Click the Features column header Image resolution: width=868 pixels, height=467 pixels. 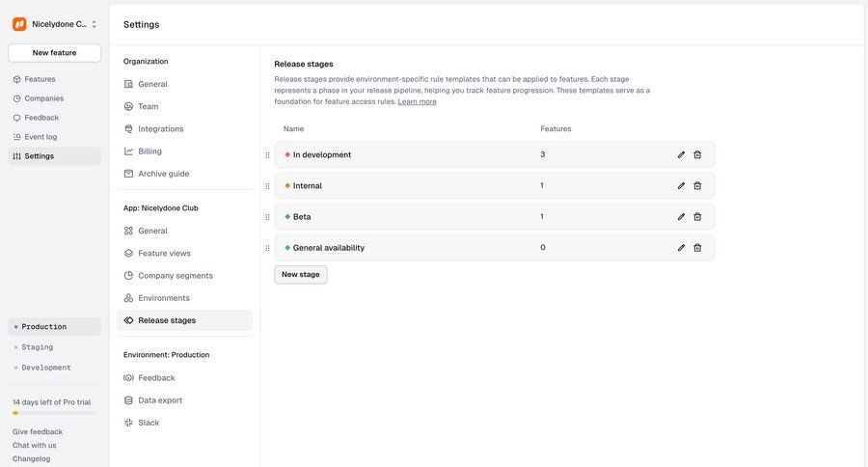pyautogui.click(x=556, y=128)
